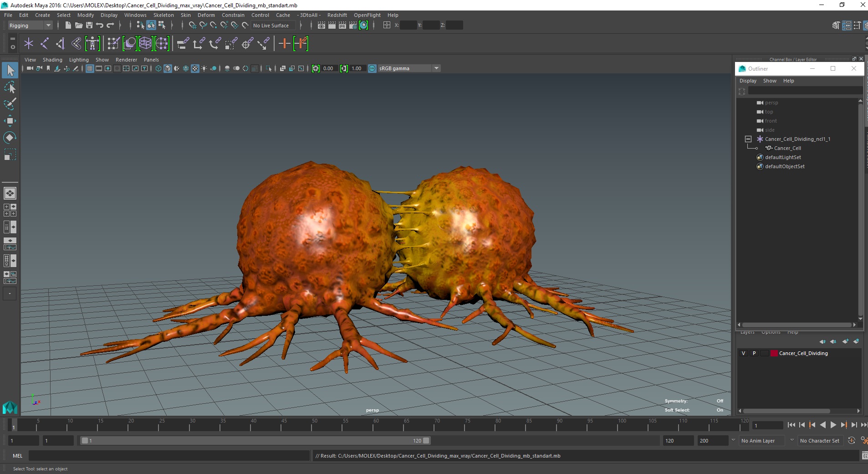Viewport: 868px width, 474px height.
Task: Save the scene with the floppy disk icon
Action: click(89, 26)
